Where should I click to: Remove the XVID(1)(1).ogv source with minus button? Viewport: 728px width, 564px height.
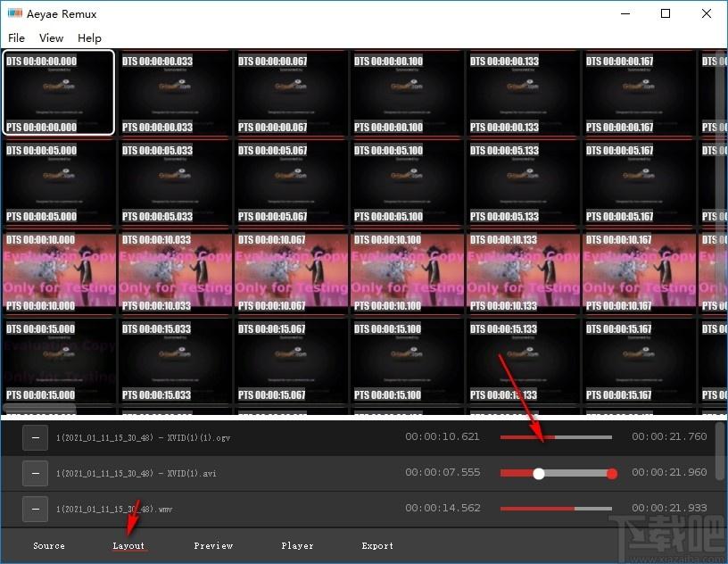pyautogui.click(x=36, y=437)
